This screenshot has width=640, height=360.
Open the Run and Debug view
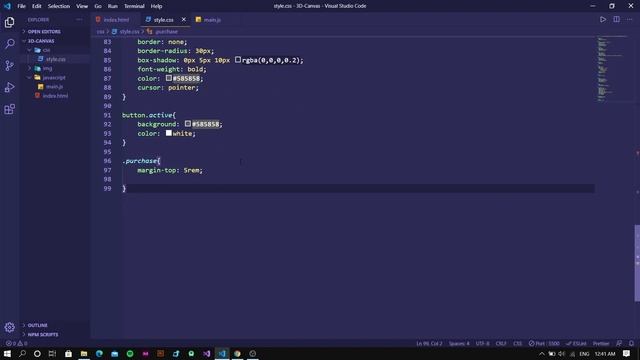tap(9, 87)
